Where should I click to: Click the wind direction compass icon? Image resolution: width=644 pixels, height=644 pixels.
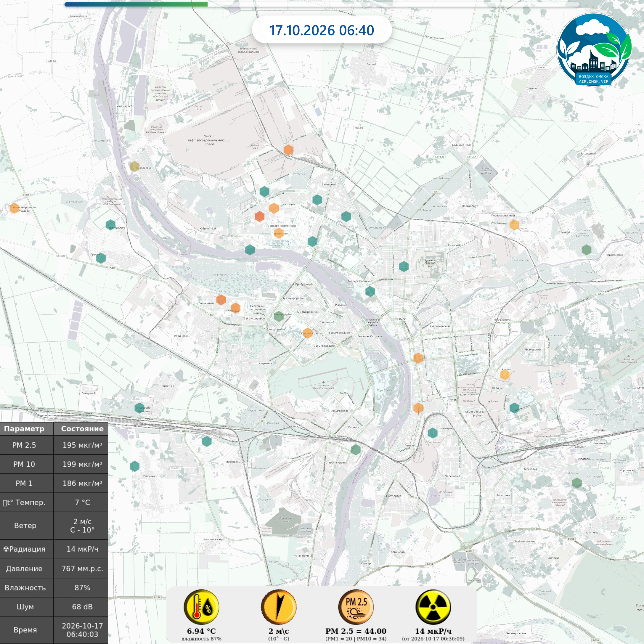[279, 607]
